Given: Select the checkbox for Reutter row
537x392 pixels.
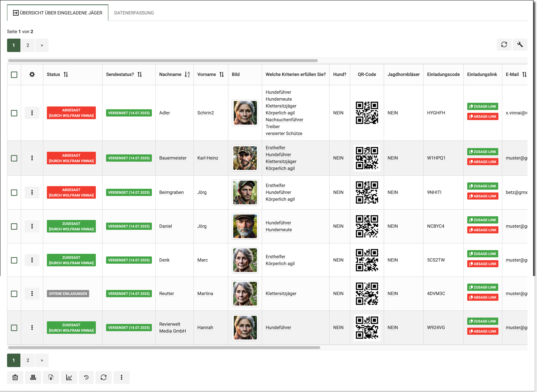Looking at the screenshot, I should (14, 294).
